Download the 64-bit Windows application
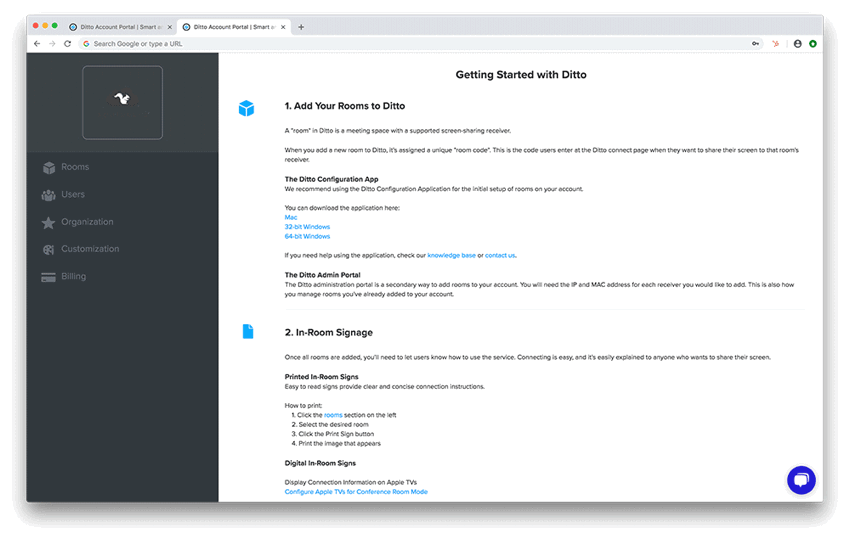Screen dimensions: 850x540 point(307,237)
